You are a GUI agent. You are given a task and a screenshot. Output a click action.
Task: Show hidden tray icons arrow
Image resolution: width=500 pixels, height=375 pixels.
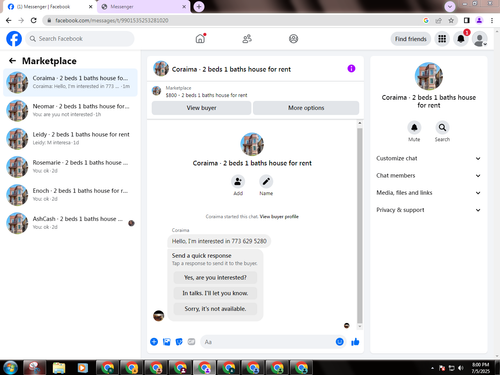click(x=432, y=368)
